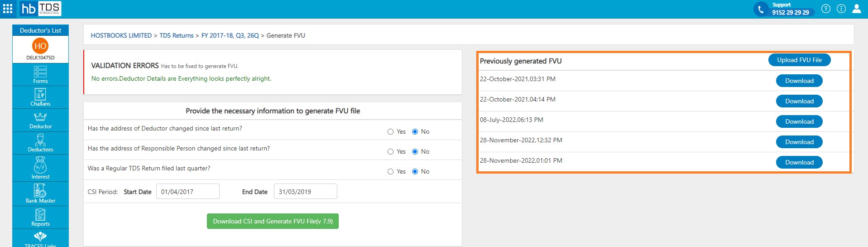Click Download CSI and Generate FVU File button
The width and height of the screenshot is (868, 247).
pos(273,221)
